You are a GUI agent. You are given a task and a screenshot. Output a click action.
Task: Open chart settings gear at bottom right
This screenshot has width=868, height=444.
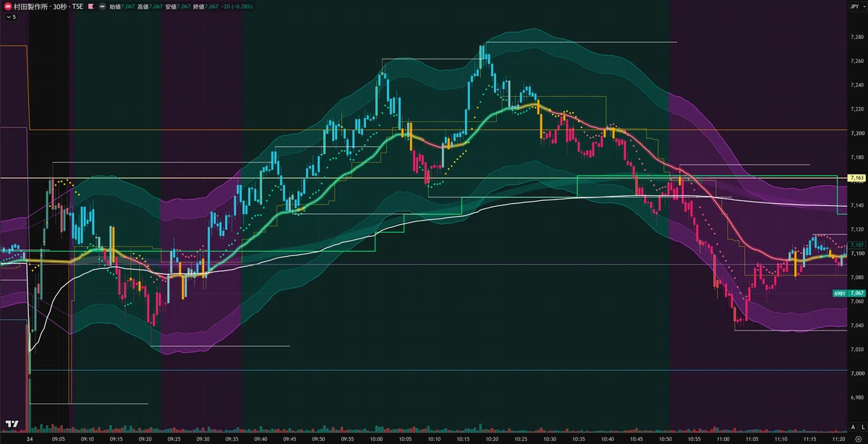pyautogui.click(x=858, y=438)
